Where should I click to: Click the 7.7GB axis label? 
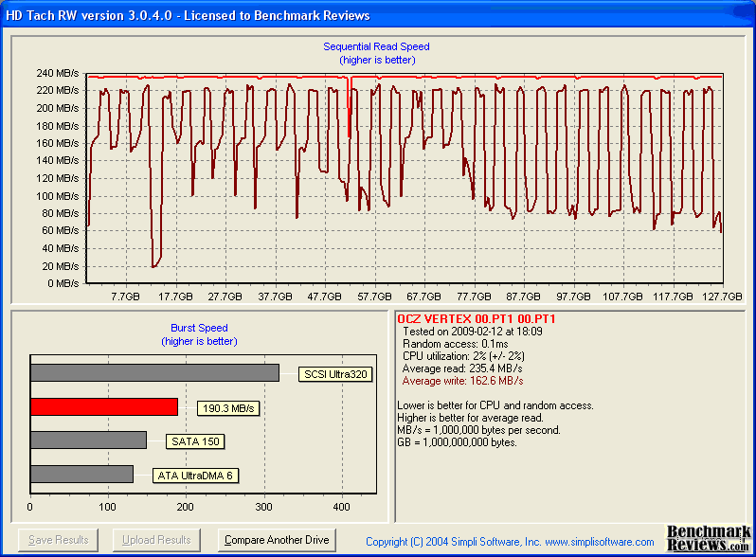(125, 296)
